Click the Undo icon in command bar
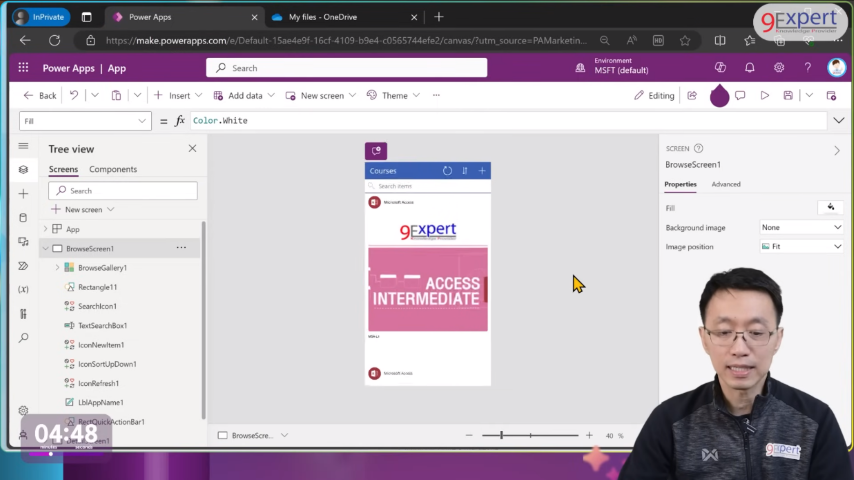The width and height of the screenshot is (854, 480). click(x=74, y=96)
